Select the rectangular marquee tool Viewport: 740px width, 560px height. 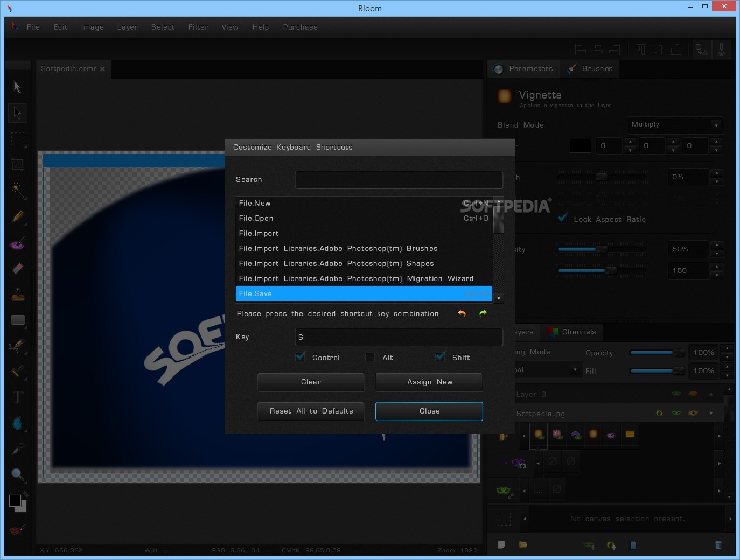pyautogui.click(x=18, y=139)
